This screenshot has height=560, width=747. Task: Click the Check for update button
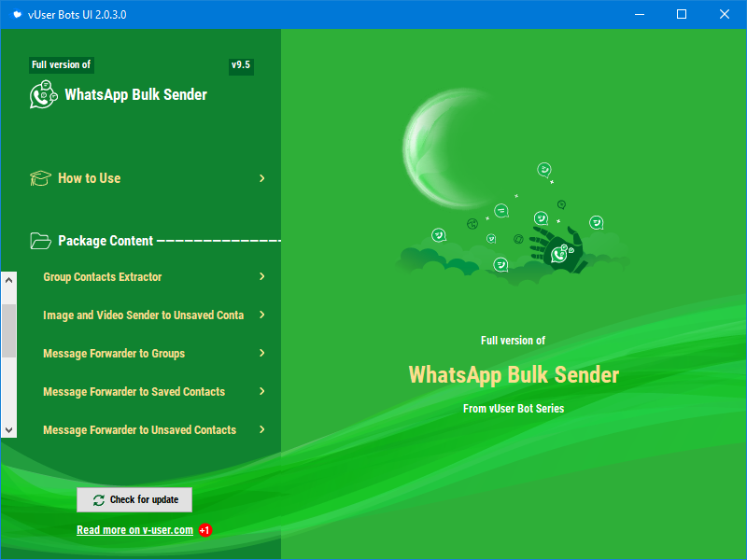(134, 499)
